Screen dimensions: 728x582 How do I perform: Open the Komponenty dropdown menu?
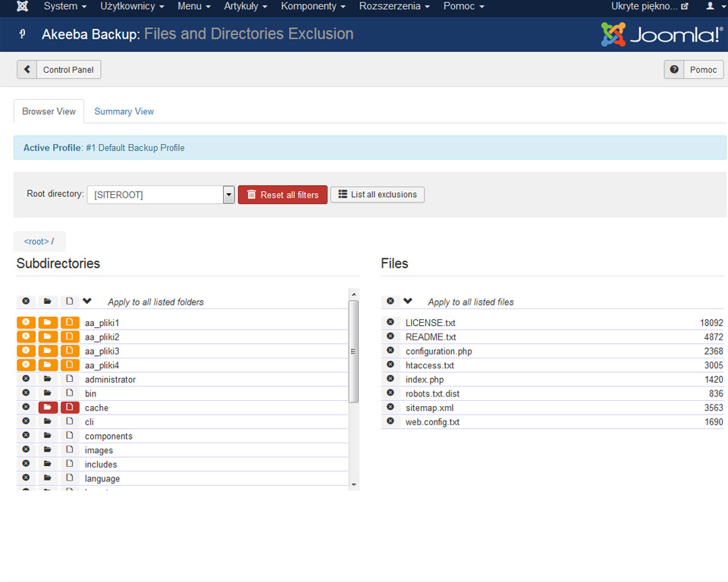(x=313, y=6)
